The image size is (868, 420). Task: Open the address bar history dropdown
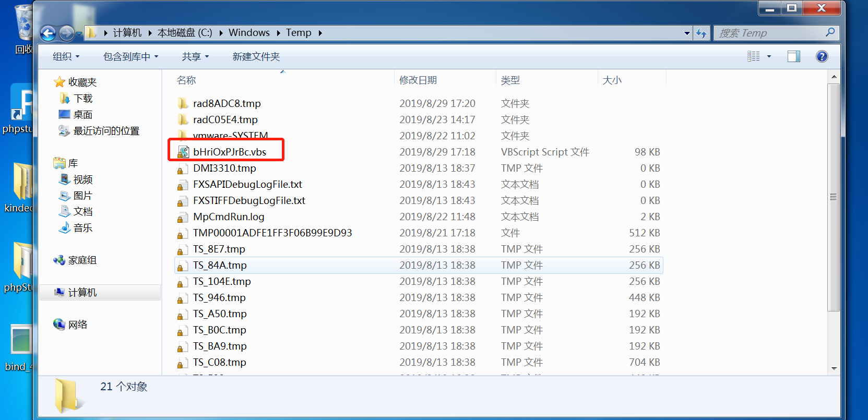[687, 33]
